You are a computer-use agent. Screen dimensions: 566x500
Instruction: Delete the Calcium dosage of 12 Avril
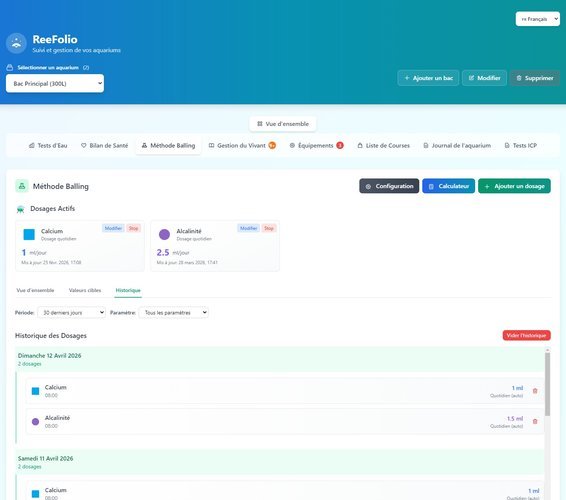535,391
